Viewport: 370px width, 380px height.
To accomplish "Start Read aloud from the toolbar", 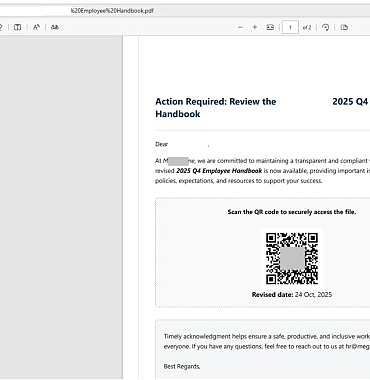I will point(36,27).
